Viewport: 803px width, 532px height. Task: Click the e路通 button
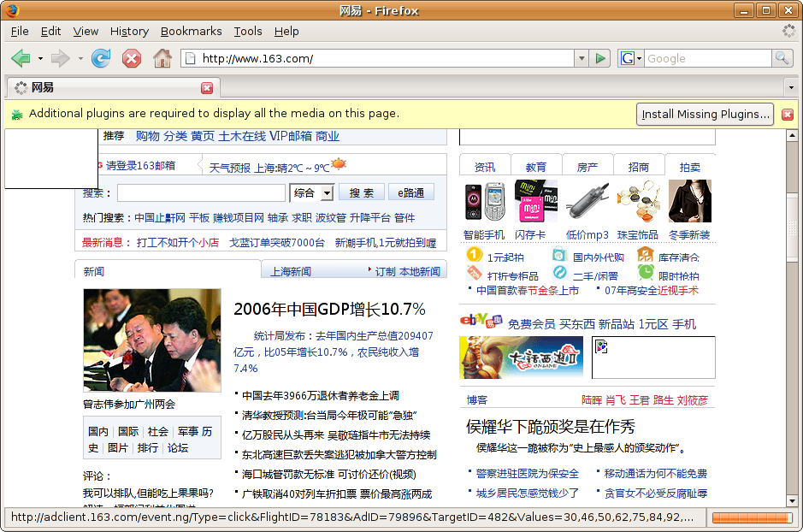pos(410,192)
